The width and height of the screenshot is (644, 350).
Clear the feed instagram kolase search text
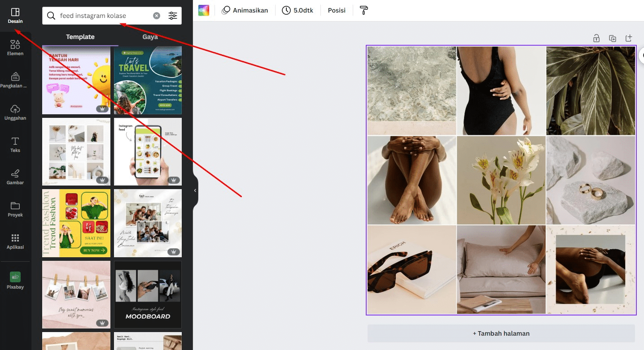pos(156,16)
